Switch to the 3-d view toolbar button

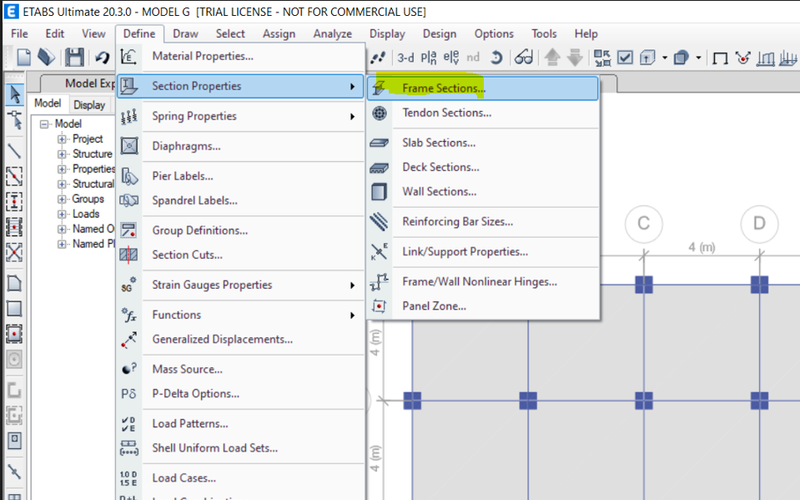(x=406, y=58)
